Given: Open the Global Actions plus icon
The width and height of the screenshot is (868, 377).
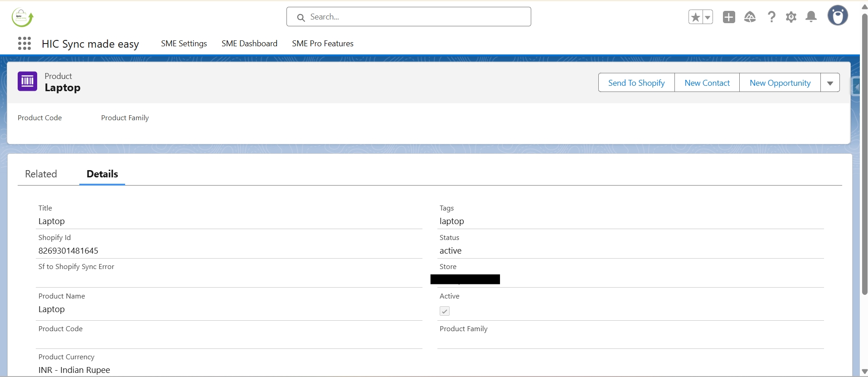Looking at the screenshot, I should click(x=729, y=17).
